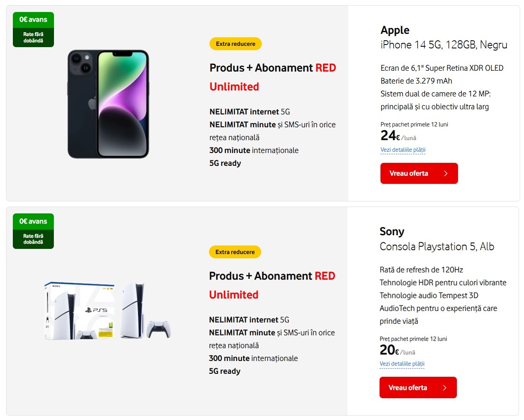Open the PlayStation 5 'Vreau oferta' button
524x420 pixels.
click(x=418, y=387)
